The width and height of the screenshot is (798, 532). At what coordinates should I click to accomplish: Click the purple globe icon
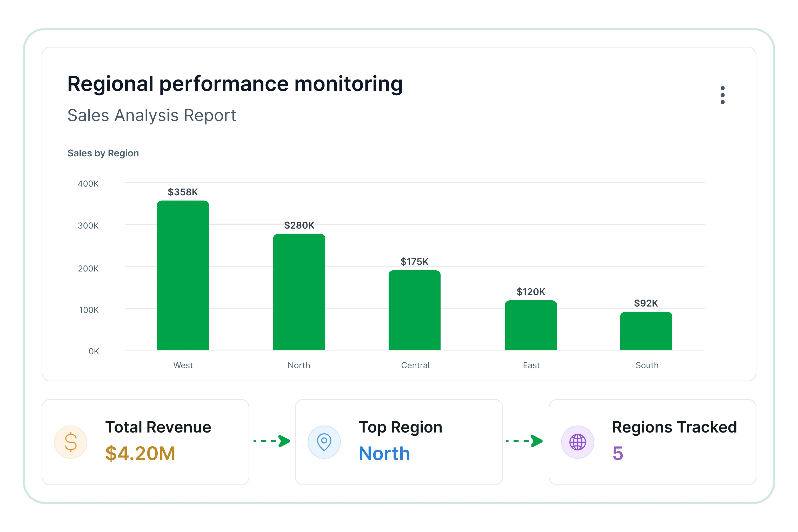click(x=577, y=442)
